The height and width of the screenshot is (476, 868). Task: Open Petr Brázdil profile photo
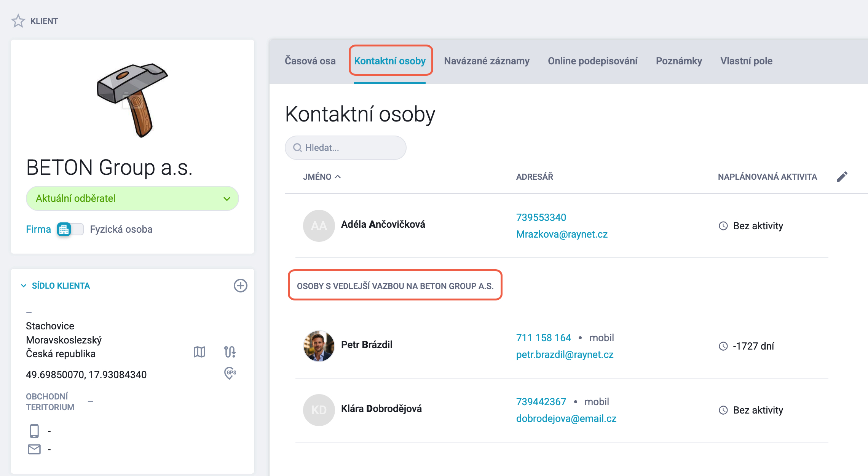coord(319,346)
